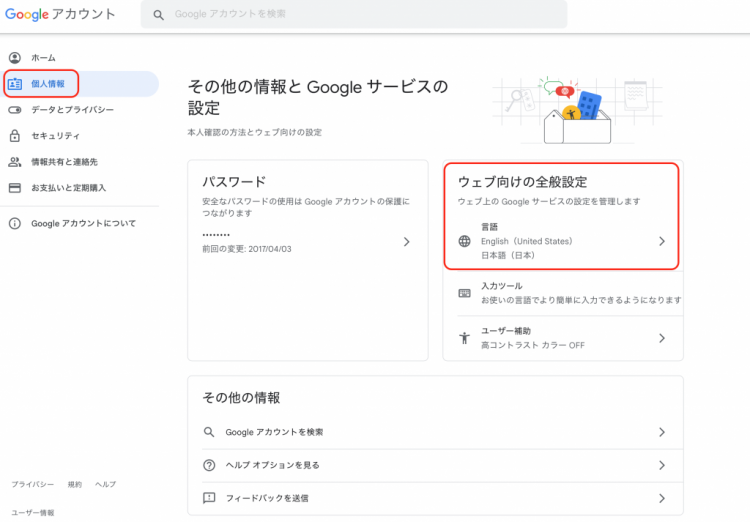Image resolution: width=750 pixels, height=522 pixels.
Task: Click the accessibility person icon
Action: pyautogui.click(x=464, y=338)
